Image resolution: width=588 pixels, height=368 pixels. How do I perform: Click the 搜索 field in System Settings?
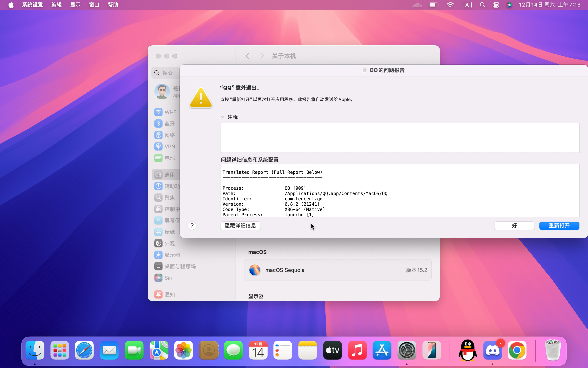[166, 73]
